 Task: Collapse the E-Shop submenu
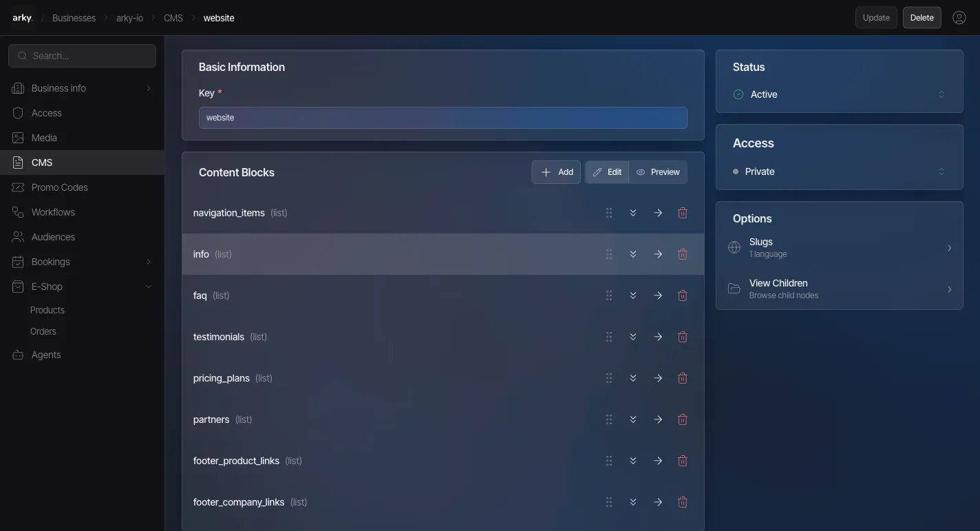coord(149,287)
